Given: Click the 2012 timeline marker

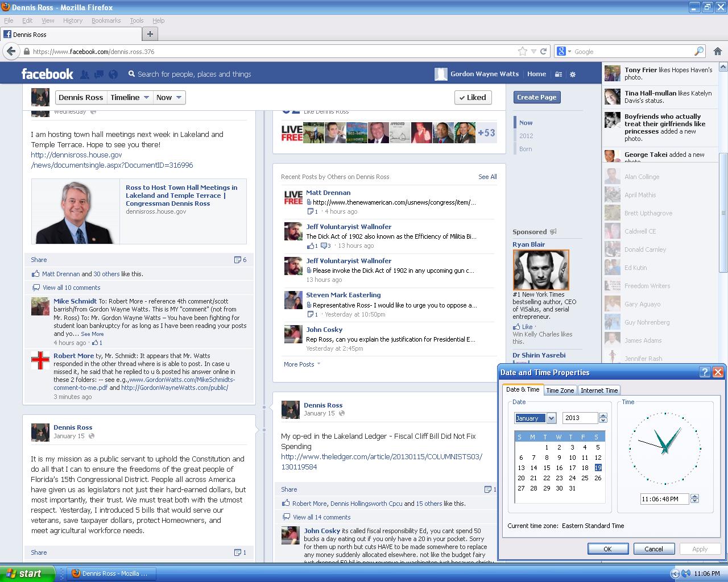Looking at the screenshot, I should [526, 136].
